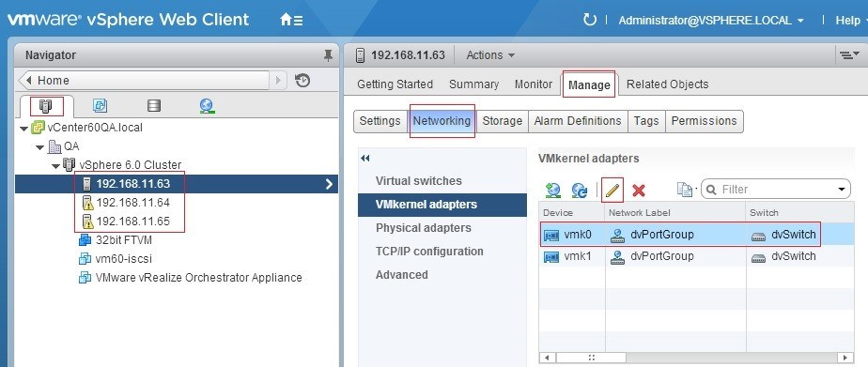The width and height of the screenshot is (868, 367).
Task: Expand the 192.168.11.63 chevron arrow
Action: coord(330,184)
